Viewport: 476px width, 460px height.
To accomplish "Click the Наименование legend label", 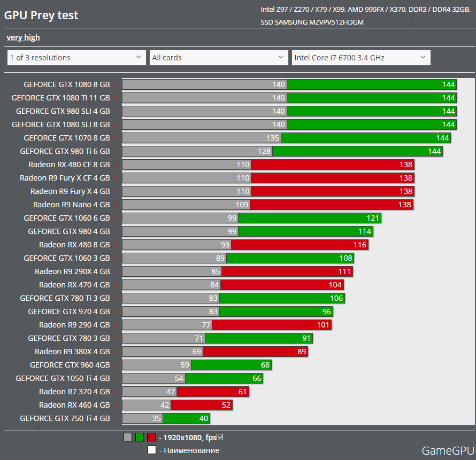I will [191, 450].
